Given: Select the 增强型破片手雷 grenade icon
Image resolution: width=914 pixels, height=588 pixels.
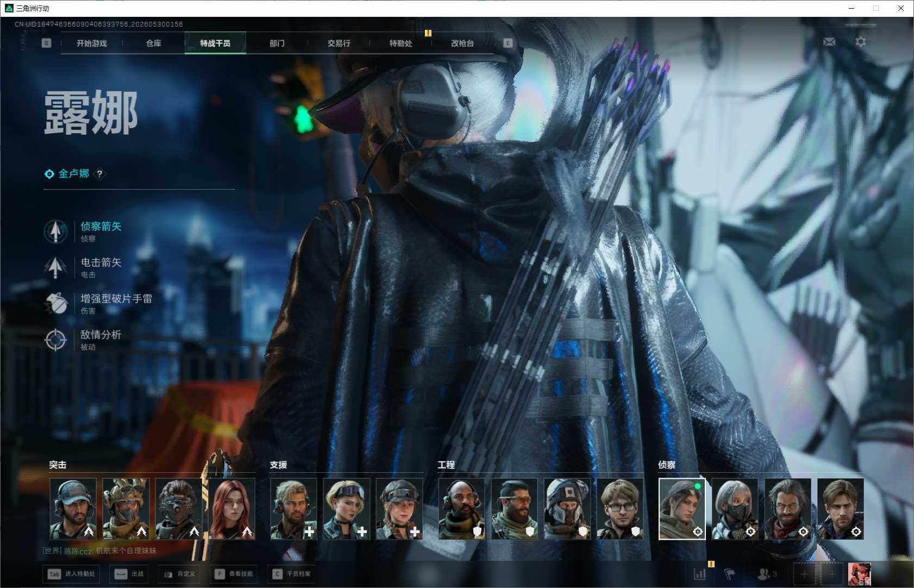Looking at the screenshot, I should [x=55, y=304].
